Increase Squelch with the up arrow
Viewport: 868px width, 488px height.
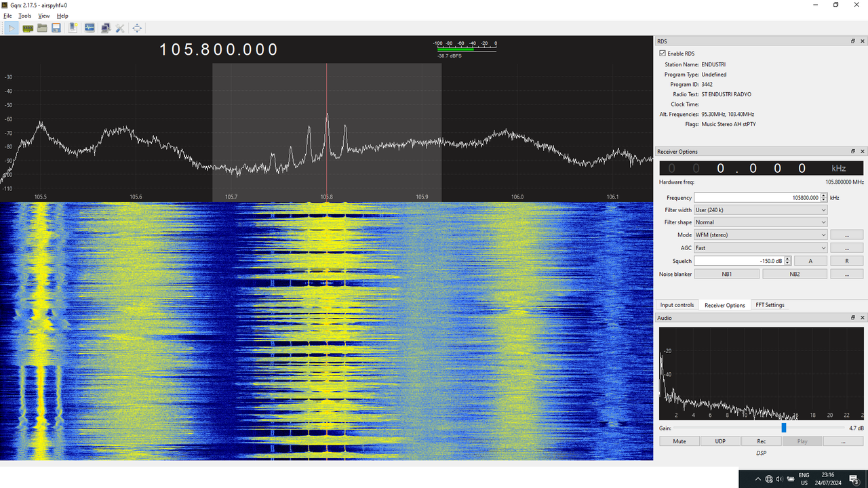787,259
